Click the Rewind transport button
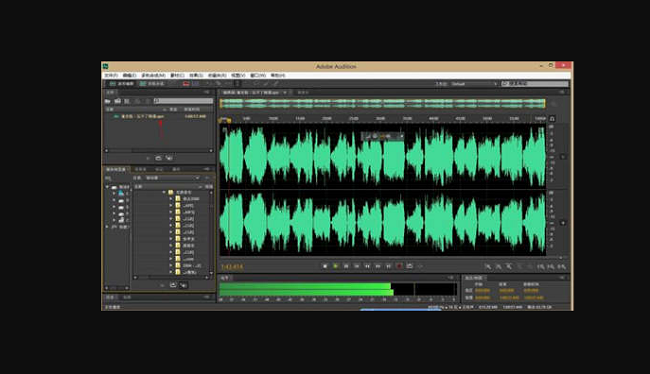The height and width of the screenshot is (374, 650). click(367, 266)
